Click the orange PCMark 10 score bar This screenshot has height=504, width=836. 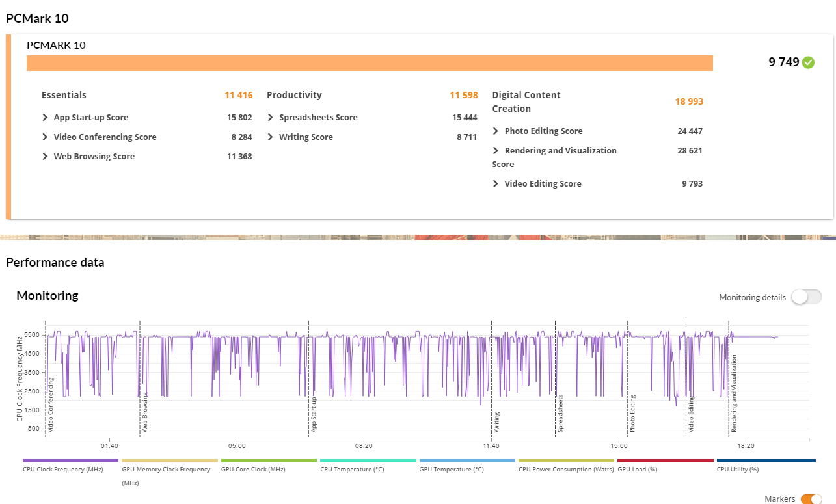[370, 63]
